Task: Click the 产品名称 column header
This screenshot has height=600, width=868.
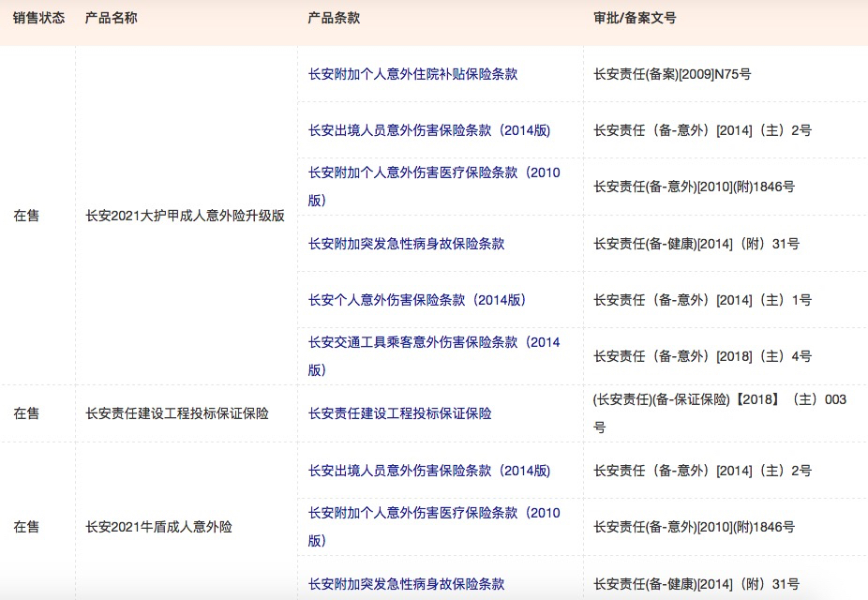Action: (111, 18)
